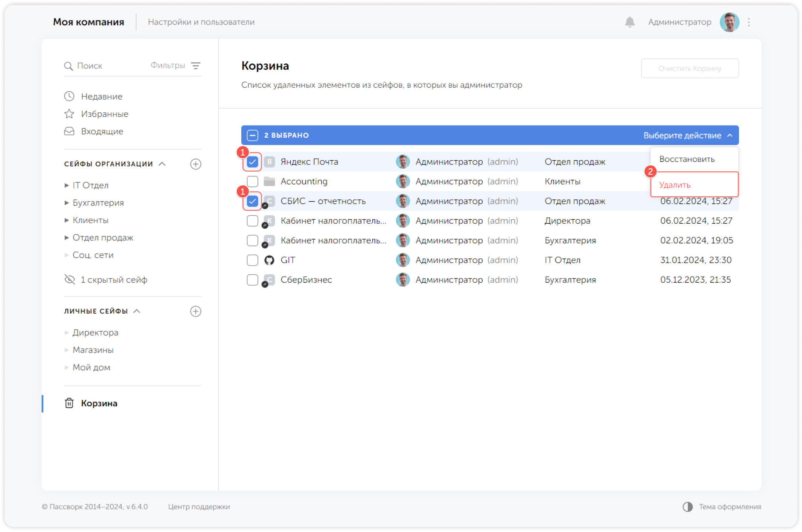Choose Удалить from the action menu
802x532 pixels.
675,185
